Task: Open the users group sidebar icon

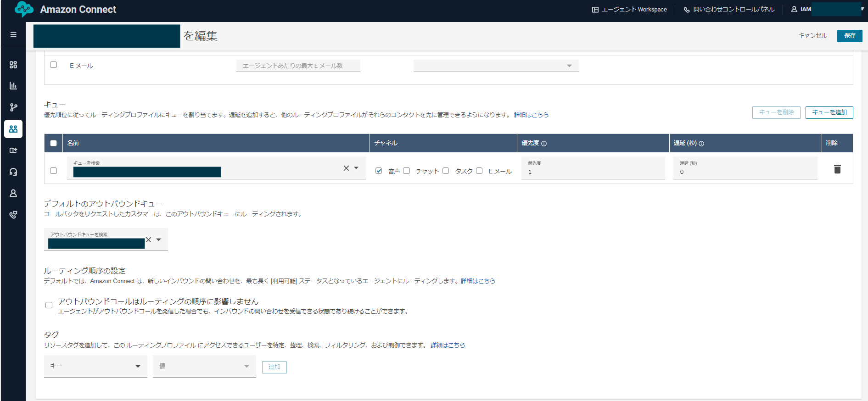Action: point(13,129)
